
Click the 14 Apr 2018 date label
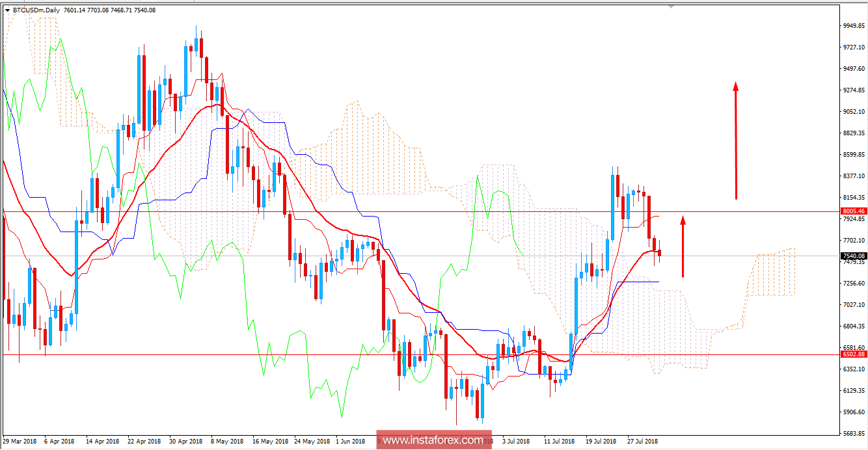click(103, 441)
